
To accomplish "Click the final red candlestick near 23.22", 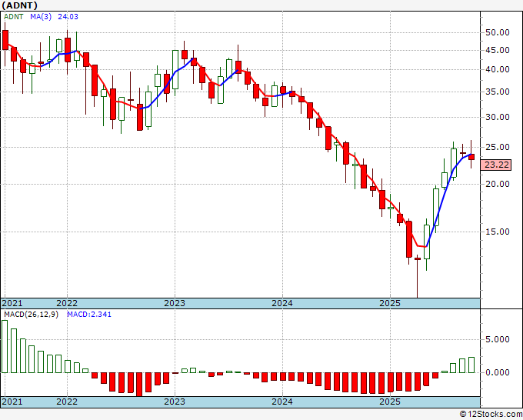I will pos(471,157).
